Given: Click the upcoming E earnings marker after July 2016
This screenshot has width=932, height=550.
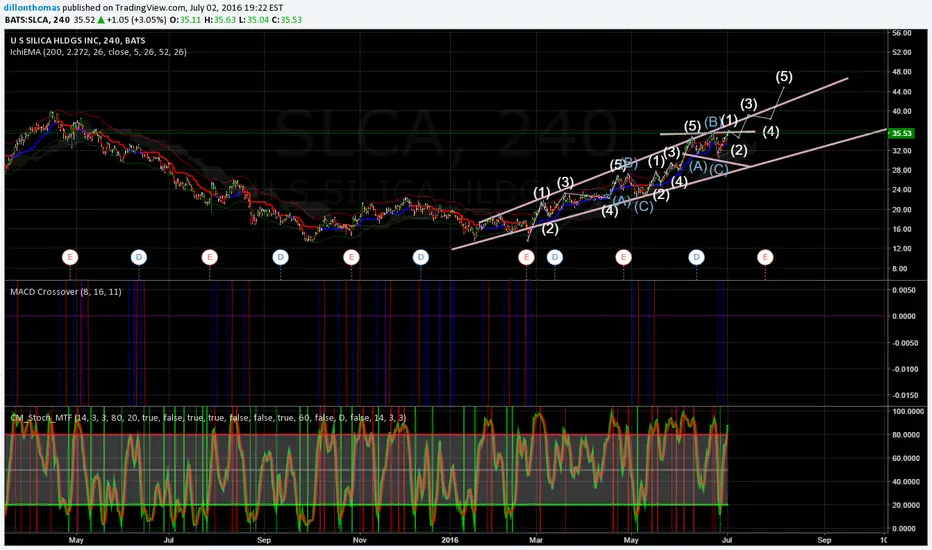Looking at the screenshot, I should [765, 257].
